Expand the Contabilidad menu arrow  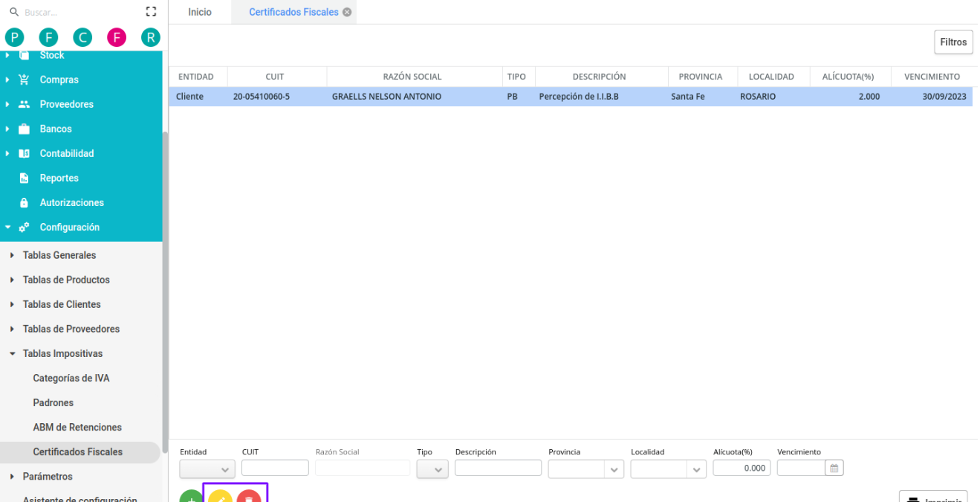7,153
